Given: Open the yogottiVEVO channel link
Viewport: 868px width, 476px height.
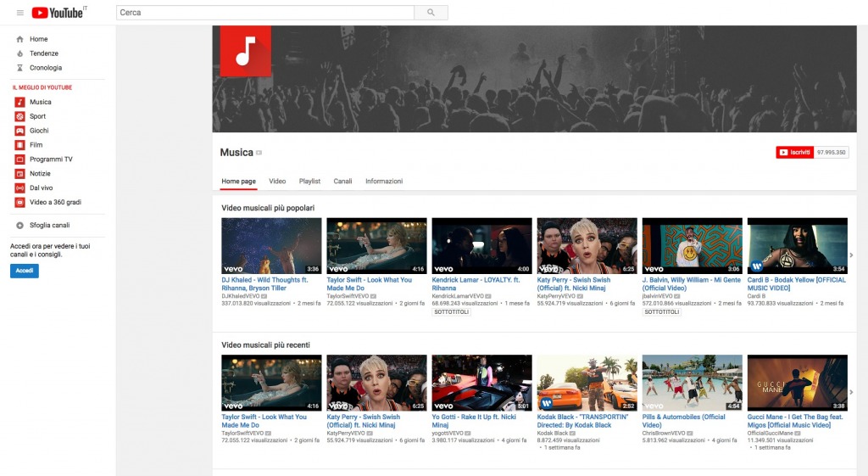Looking at the screenshot, I should coord(448,434).
